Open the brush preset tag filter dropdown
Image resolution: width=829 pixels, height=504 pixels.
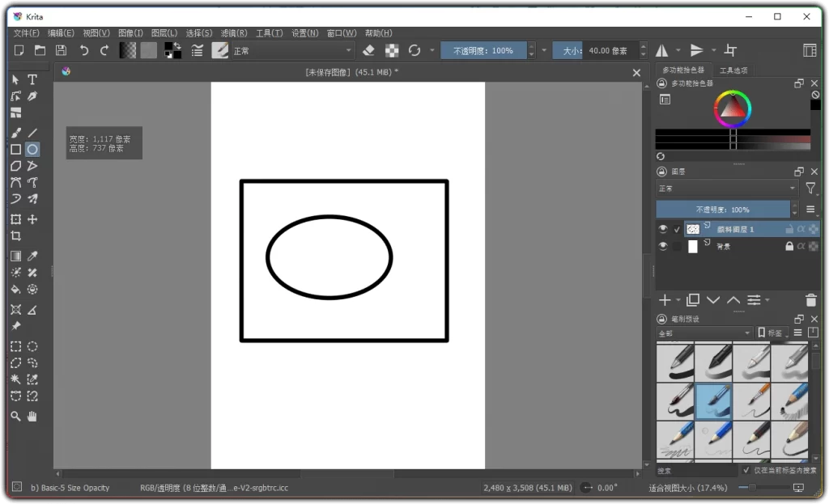[704, 332]
